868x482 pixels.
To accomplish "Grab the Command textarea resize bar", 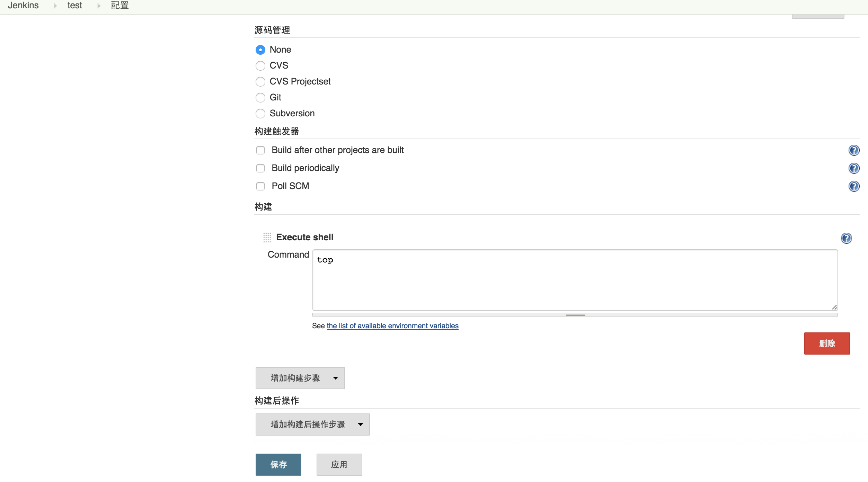I will [x=575, y=315].
